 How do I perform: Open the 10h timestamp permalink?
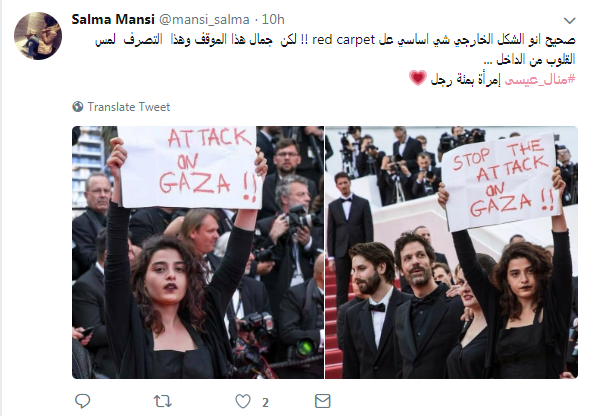click(x=273, y=20)
